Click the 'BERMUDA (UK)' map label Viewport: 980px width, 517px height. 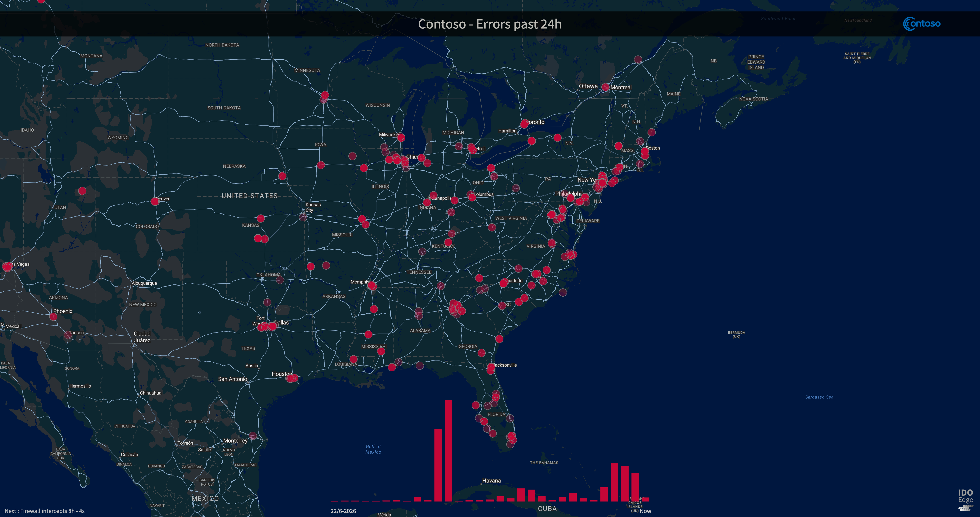737,334
